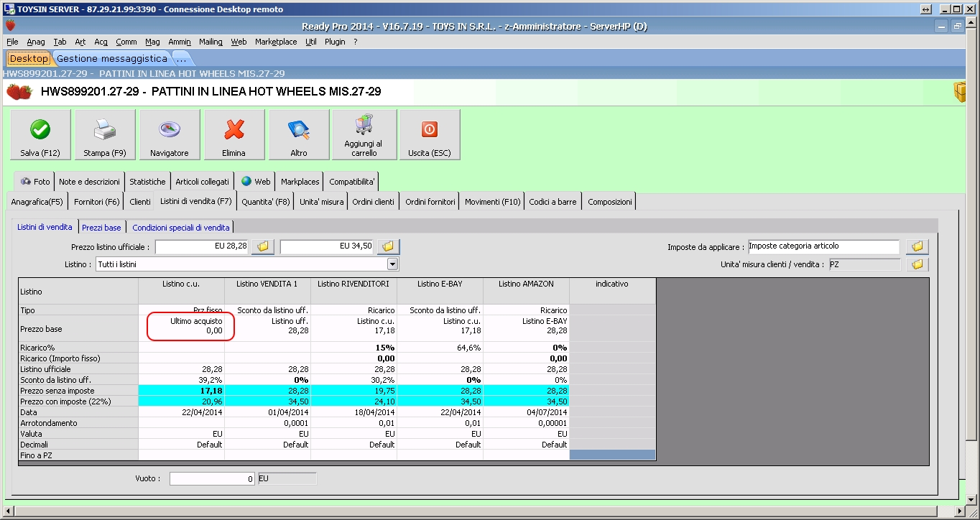The image size is (980, 520).
Task: Select the Prezzi base sub-tab
Action: tap(101, 228)
